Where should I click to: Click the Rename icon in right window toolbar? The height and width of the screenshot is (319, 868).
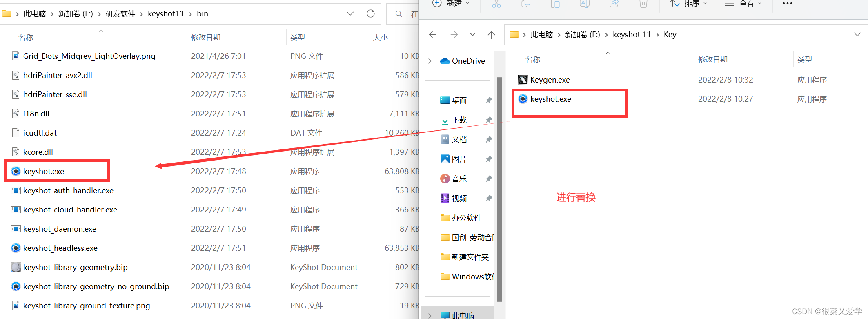pos(585,4)
